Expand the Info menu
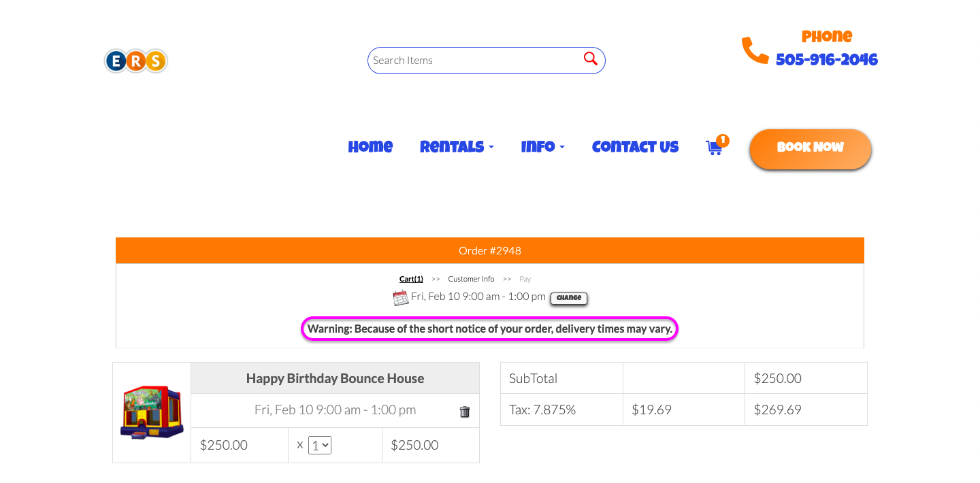 click(542, 147)
